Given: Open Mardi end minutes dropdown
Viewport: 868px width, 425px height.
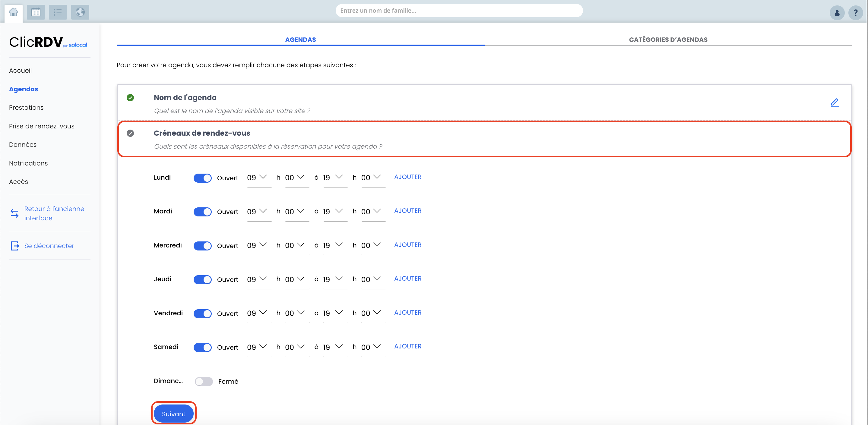Looking at the screenshot, I should (x=373, y=212).
